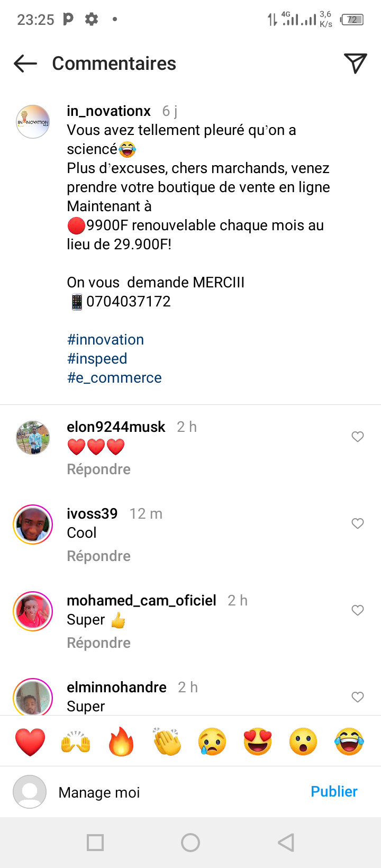The height and width of the screenshot is (868, 381).
Task: Insert the raised hands emoji reaction
Action: [76, 742]
